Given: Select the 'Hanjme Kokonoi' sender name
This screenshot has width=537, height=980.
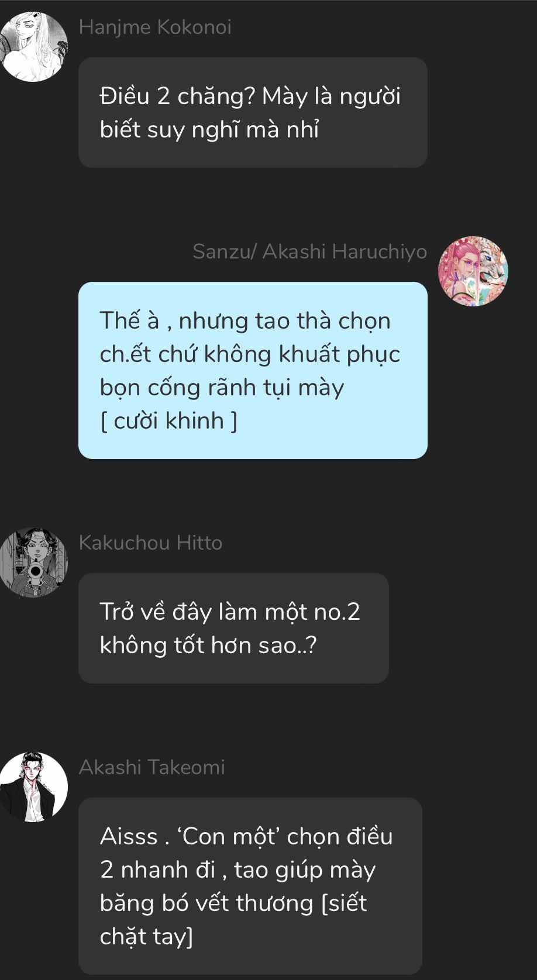Looking at the screenshot, I should coord(155,27).
